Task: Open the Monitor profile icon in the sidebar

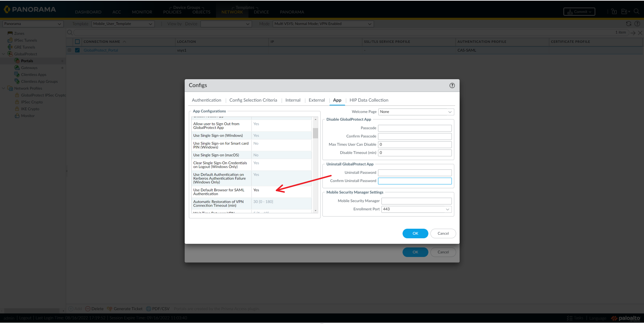Action: (x=17, y=116)
